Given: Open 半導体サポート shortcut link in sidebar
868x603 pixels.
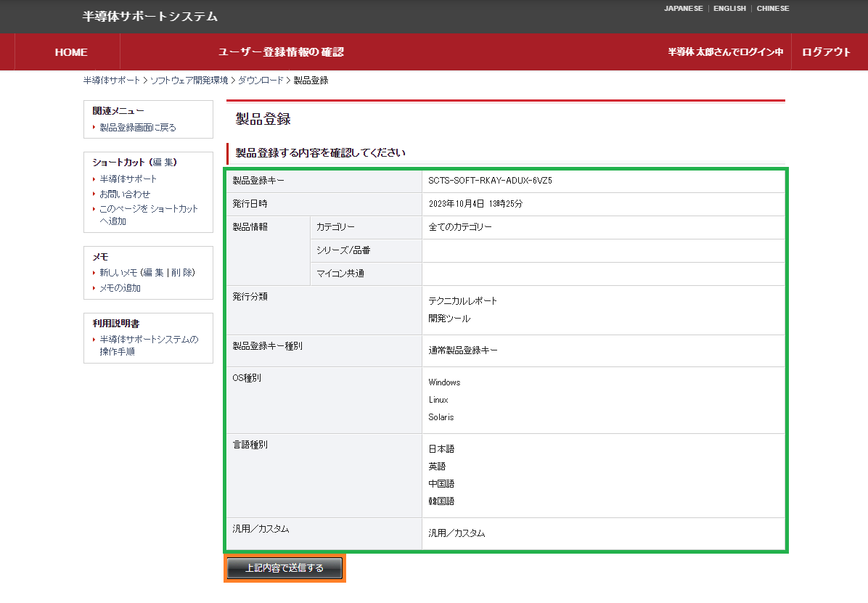Looking at the screenshot, I should [x=128, y=179].
